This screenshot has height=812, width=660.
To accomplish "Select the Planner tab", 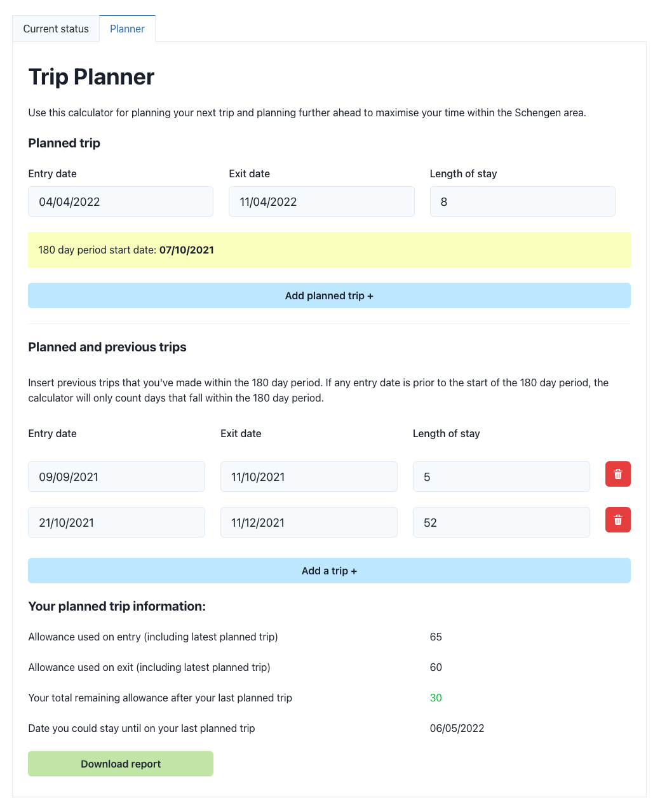I will tap(127, 29).
